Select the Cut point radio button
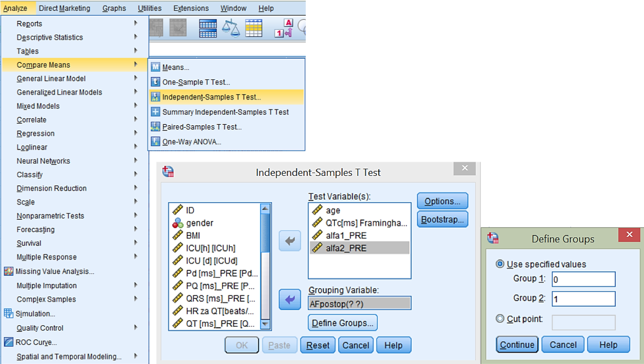 [x=500, y=319]
